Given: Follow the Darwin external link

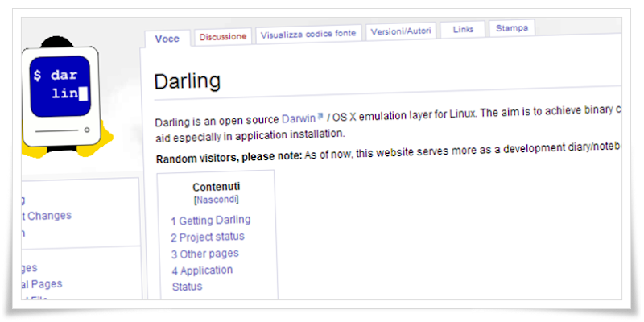Looking at the screenshot, I should tap(298, 118).
